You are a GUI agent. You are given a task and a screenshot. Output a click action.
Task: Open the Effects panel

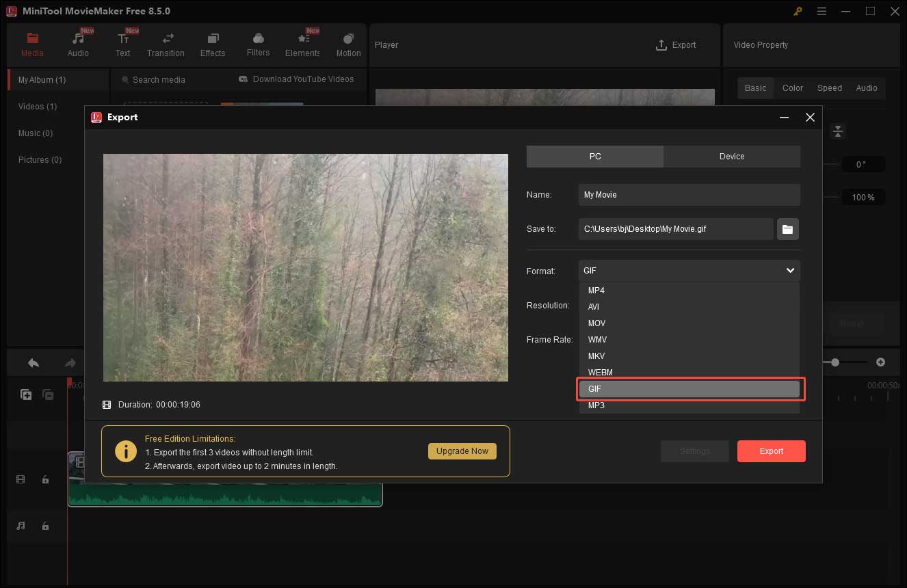click(213, 43)
